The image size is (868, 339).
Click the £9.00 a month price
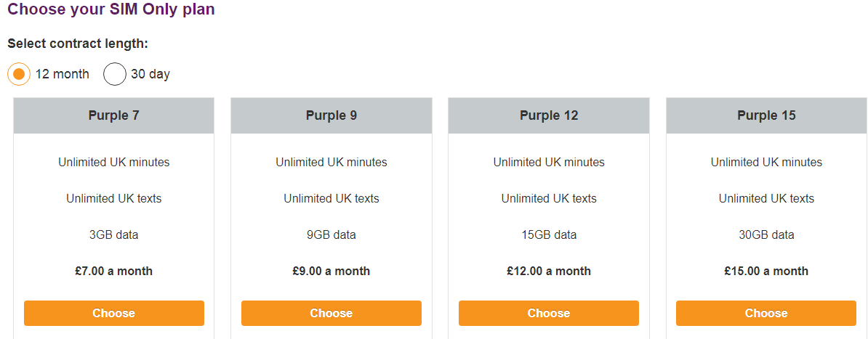point(331,271)
